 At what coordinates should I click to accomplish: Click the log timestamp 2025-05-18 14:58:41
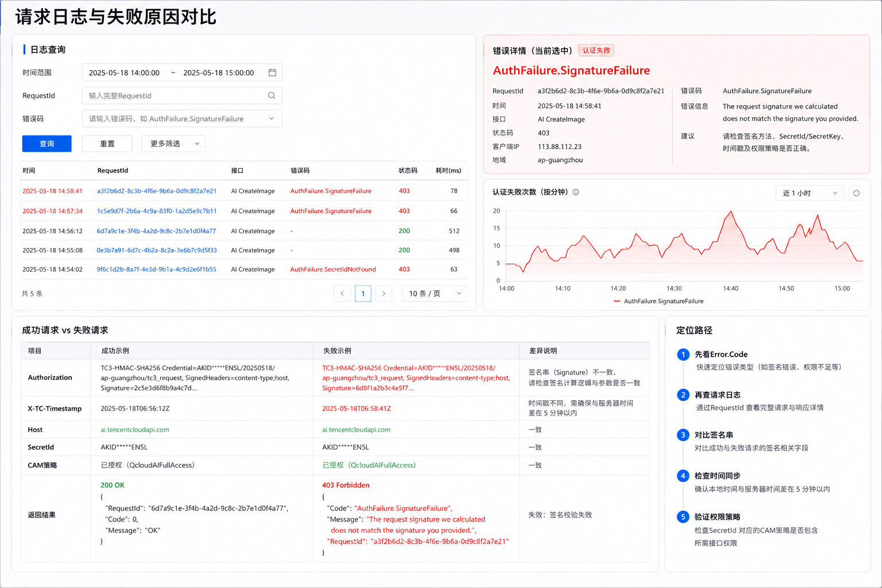pyautogui.click(x=52, y=191)
